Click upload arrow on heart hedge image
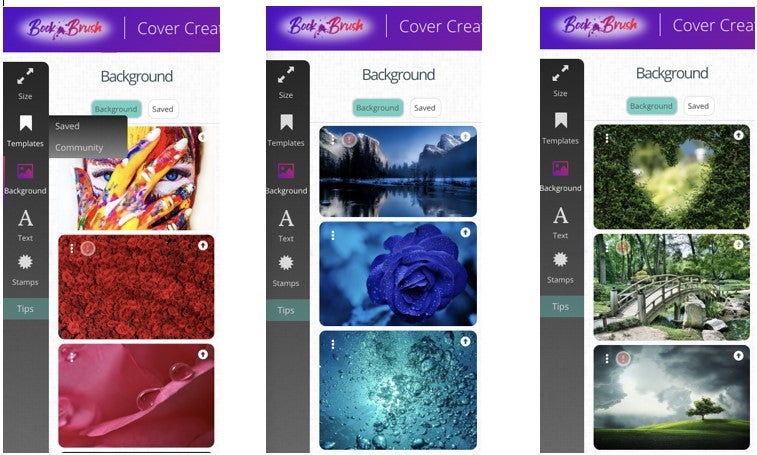757x455 pixels. (738, 135)
